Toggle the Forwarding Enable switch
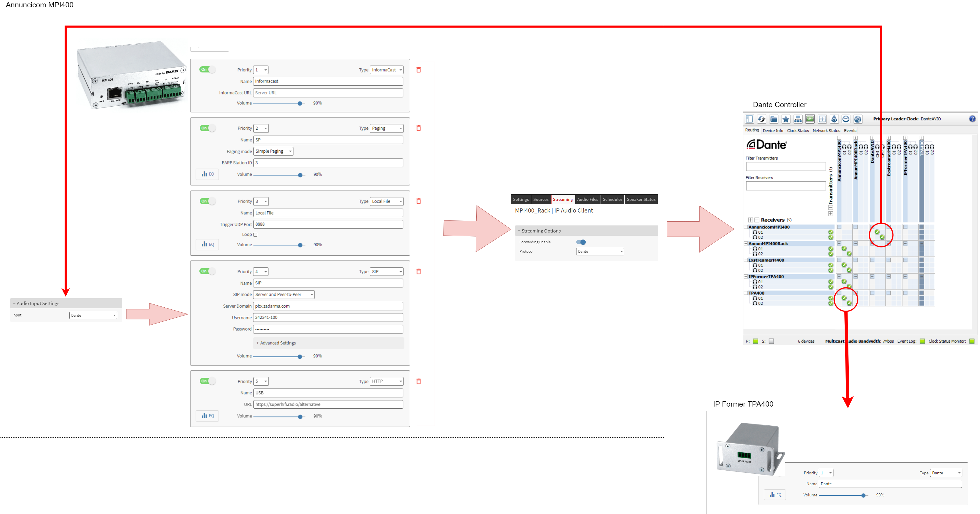980x514 pixels. [x=581, y=242]
